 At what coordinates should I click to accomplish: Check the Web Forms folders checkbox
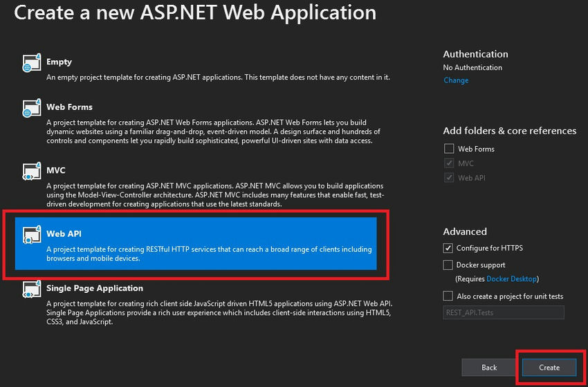tap(449, 149)
